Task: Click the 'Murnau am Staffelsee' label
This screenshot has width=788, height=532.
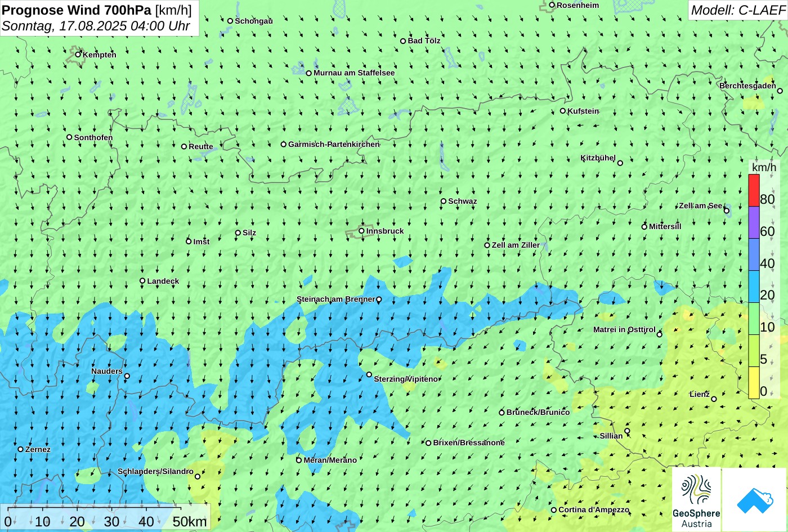Action: coord(354,73)
